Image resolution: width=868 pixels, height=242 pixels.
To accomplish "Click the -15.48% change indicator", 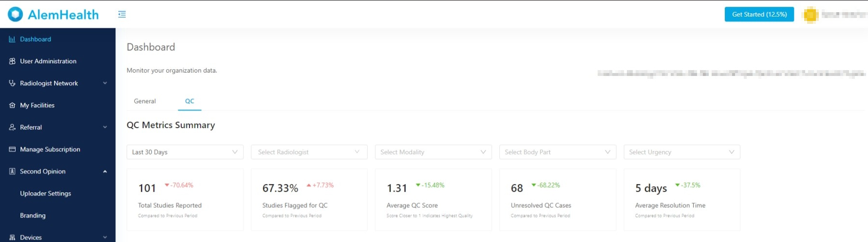I will click(x=430, y=185).
